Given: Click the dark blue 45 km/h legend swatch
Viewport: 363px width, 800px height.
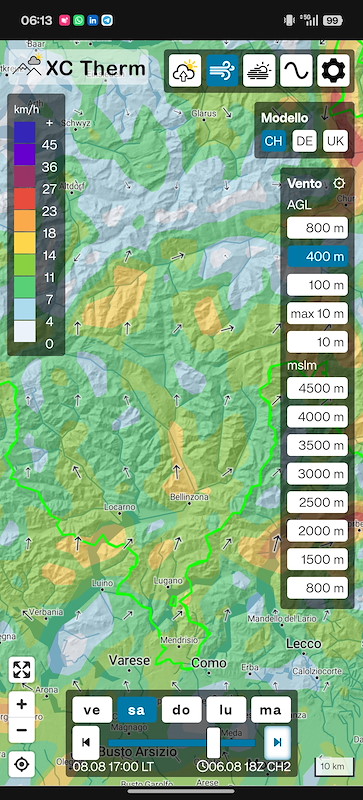Looking at the screenshot, I should [x=25, y=132].
